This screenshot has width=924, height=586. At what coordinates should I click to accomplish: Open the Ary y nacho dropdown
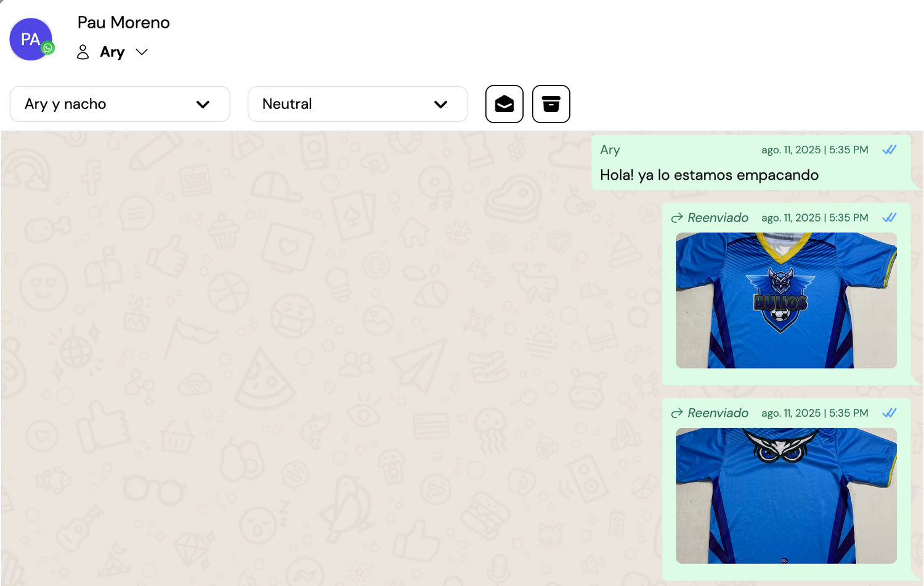(120, 104)
